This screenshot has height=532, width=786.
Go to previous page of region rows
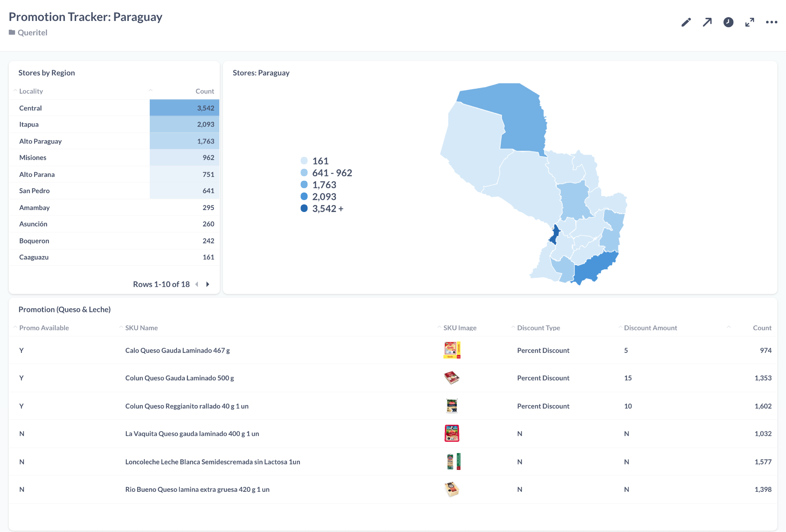tap(197, 284)
